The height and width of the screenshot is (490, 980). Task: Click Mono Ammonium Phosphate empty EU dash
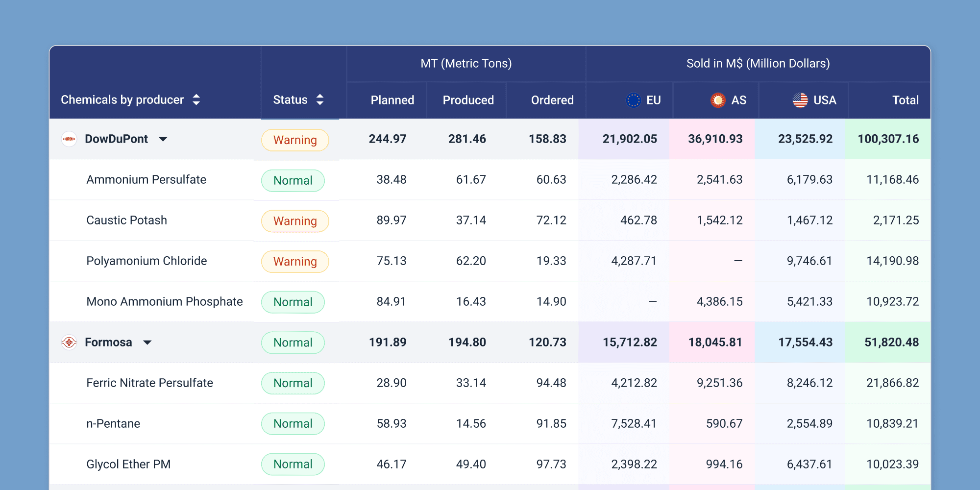(653, 301)
